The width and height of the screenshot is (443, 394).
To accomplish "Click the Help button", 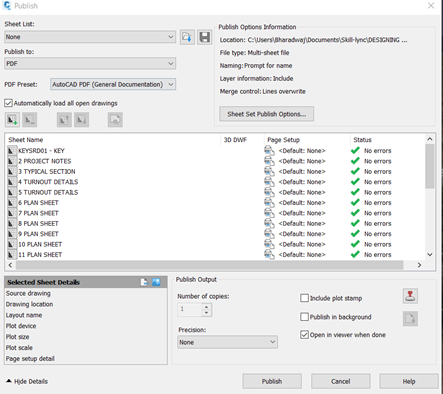I will pos(409,381).
